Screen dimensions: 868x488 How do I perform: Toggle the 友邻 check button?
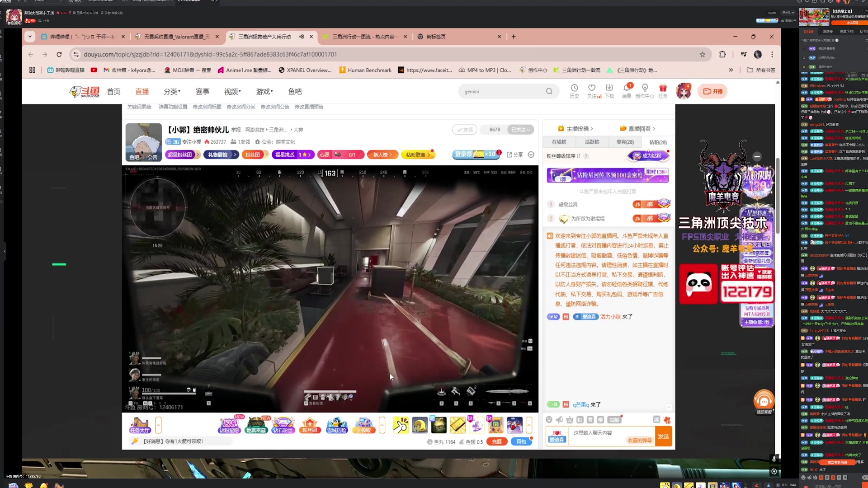pyautogui.click(x=465, y=130)
